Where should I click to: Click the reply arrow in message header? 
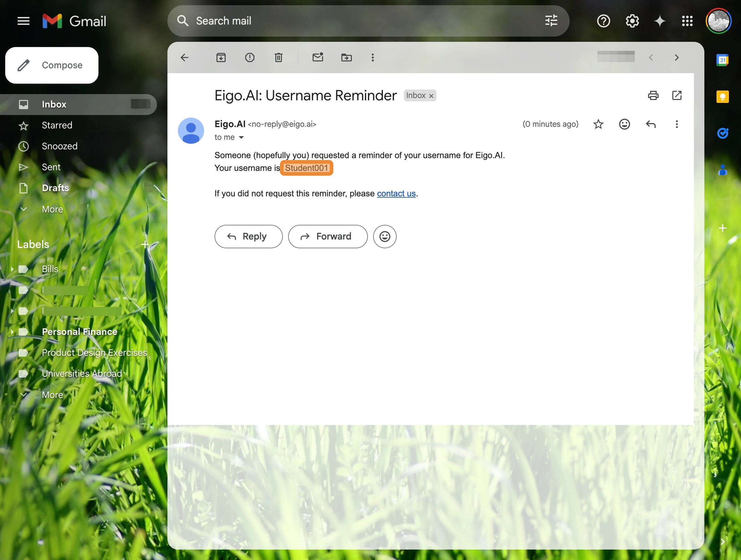click(x=650, y=124)
